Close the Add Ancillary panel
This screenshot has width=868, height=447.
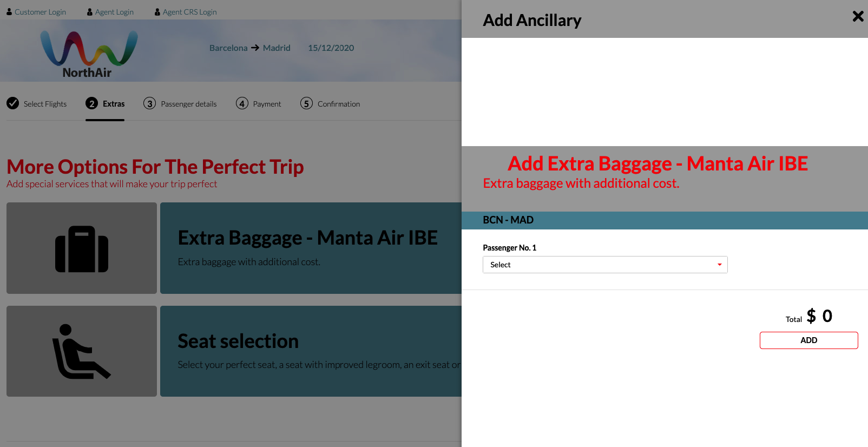[x=858, y=16]
